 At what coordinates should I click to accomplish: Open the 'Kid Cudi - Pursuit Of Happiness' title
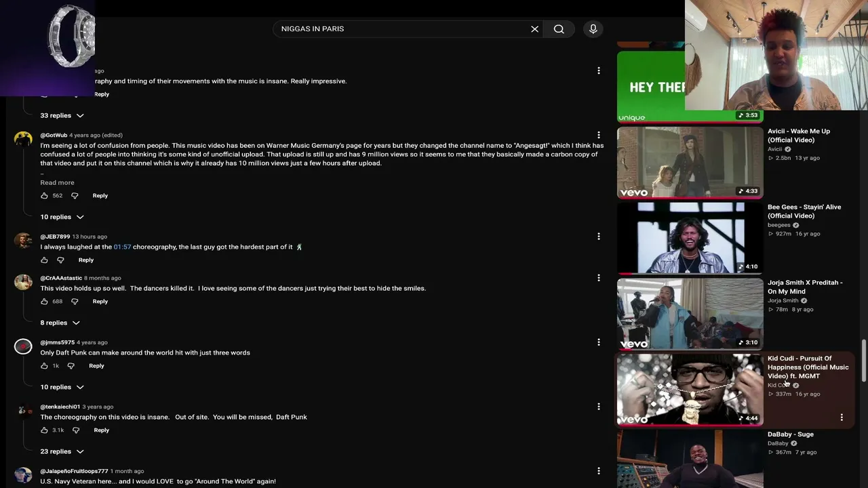808,367
